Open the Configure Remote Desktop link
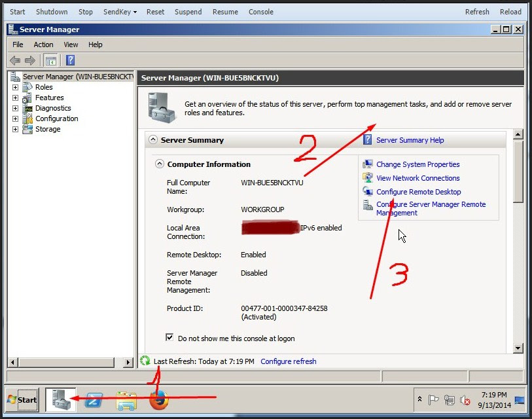This screenshot has height=419, width=532. tap(419, 192)
